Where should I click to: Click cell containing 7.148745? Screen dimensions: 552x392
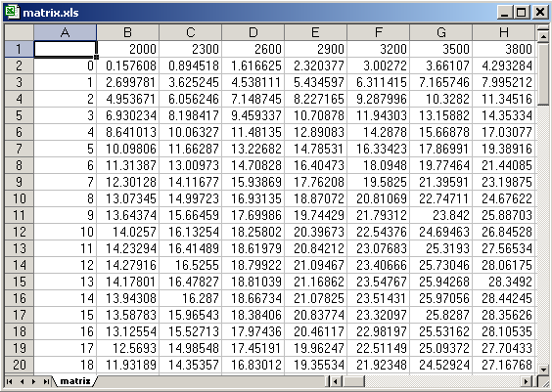pyautogui.click(x=253, y=99)
